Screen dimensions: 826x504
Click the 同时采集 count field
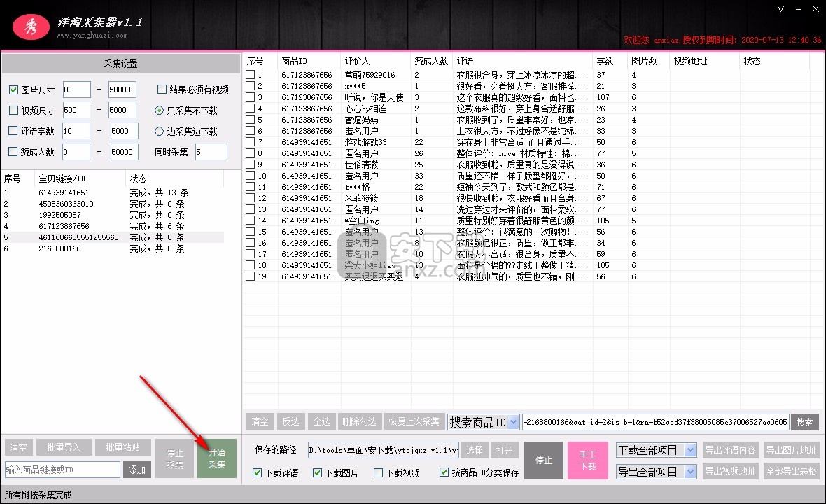(x=211, y=152)
